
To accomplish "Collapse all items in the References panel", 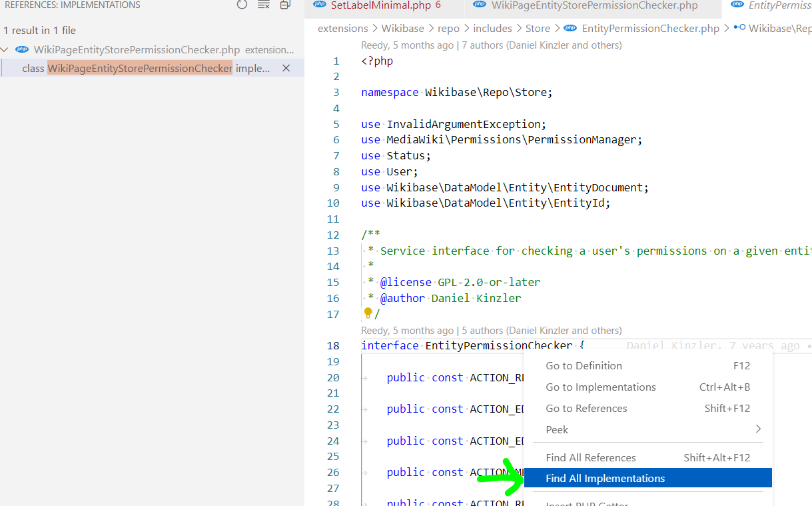I will pos(285,5).
